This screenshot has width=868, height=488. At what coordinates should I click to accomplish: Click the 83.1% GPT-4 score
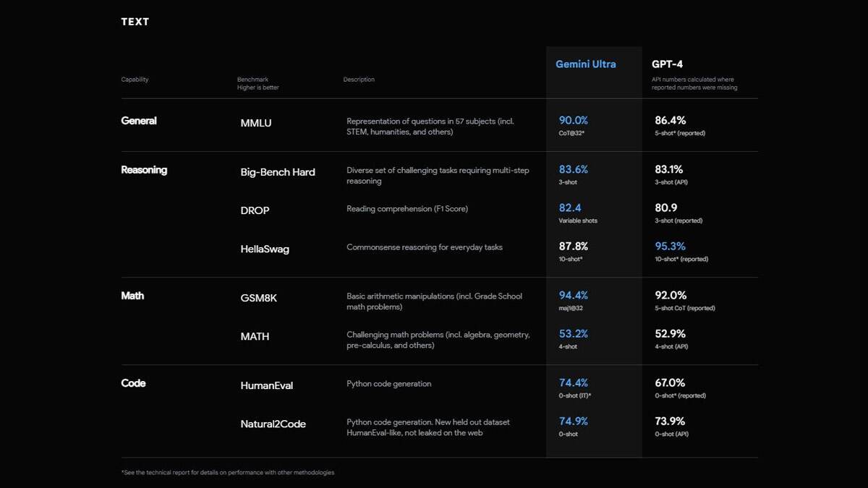point(670,170)
